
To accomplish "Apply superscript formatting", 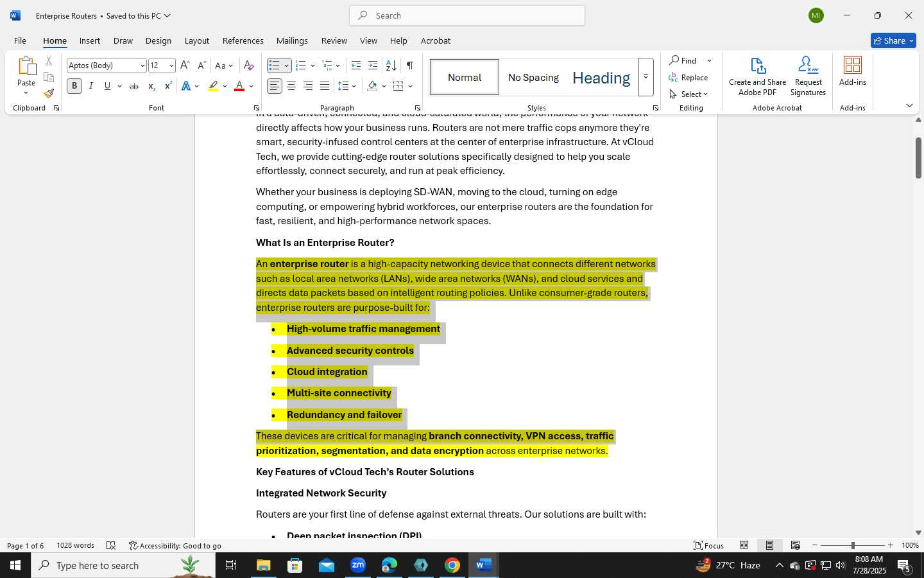I will (168, 86).
